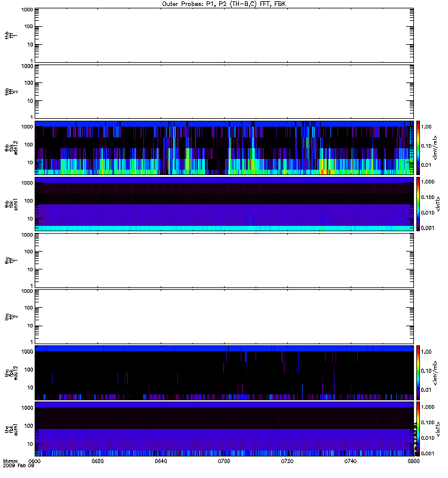Click the "2009 Feb 09" date label
Image resolution: width=448 pixels, height=478 pixels.
click(19, 465)
